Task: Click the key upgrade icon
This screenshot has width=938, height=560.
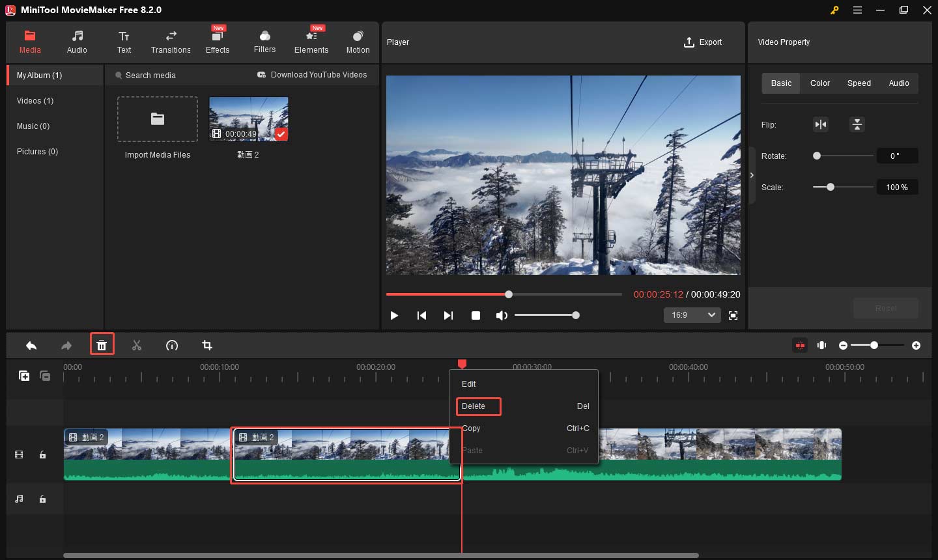Action: click(834, 10)
